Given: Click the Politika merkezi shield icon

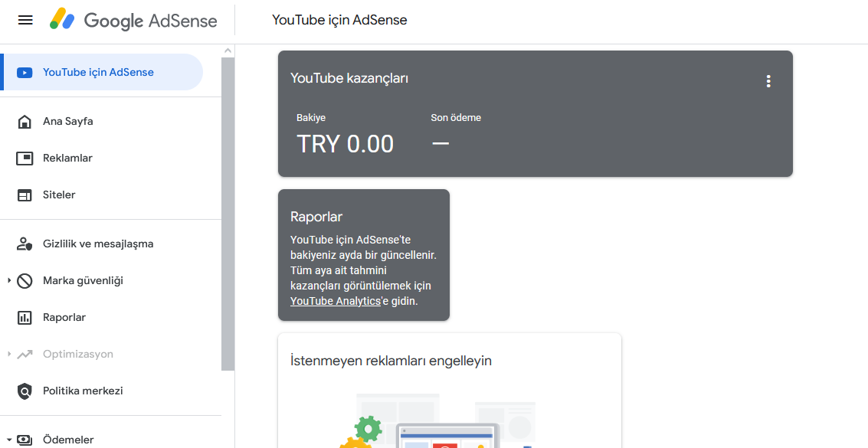Looking at the screenshot, I should pos(25,391).
